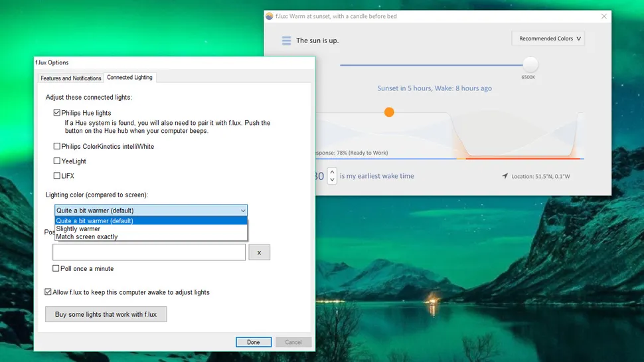Viewport: 644px width, 362px height.
Task: Toggle Allow f.lux to keep computer awake
Action: click(48, 292)
